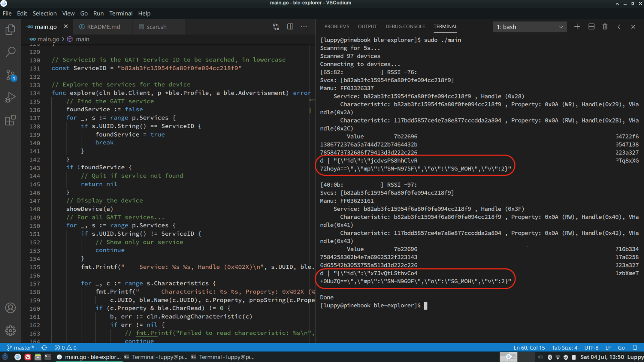644x362 pixels.
Task: Open the Explorer view in activity bar
Action: [x=10, y=29]
